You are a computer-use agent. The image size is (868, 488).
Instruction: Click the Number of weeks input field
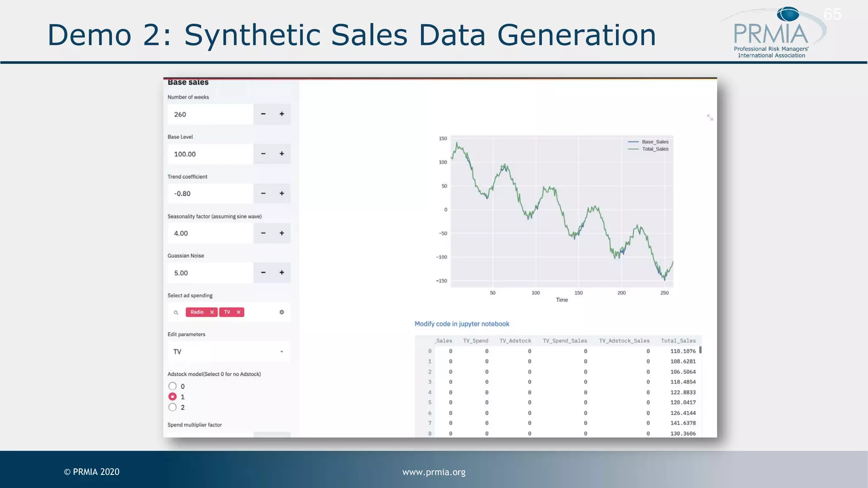210,114
